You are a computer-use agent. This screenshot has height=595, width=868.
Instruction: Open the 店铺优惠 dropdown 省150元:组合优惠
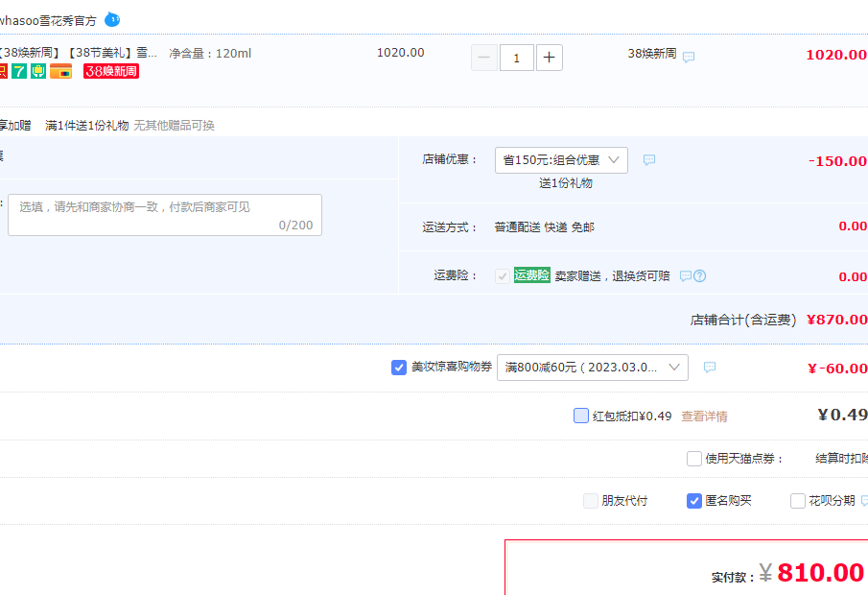561,160
